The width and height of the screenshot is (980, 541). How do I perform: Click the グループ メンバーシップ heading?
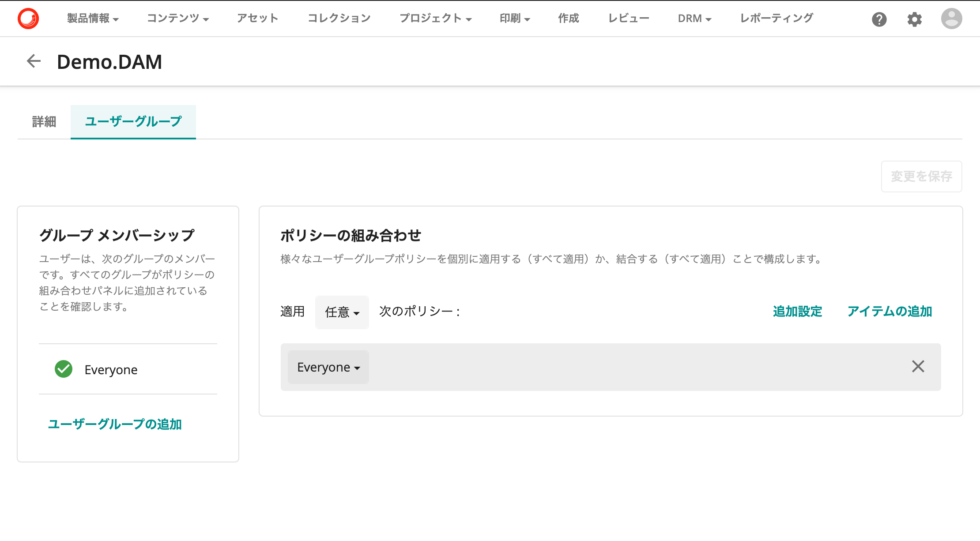coord(117,235)
